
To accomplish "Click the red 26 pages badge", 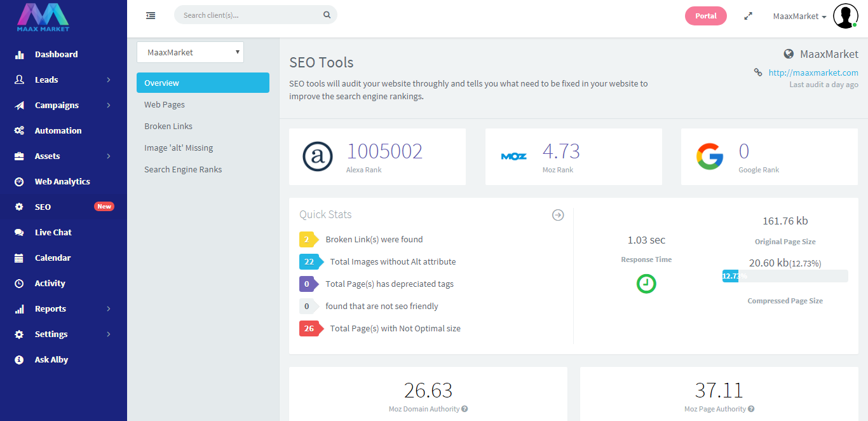I will pyautogui.click(x=311, y=328).
